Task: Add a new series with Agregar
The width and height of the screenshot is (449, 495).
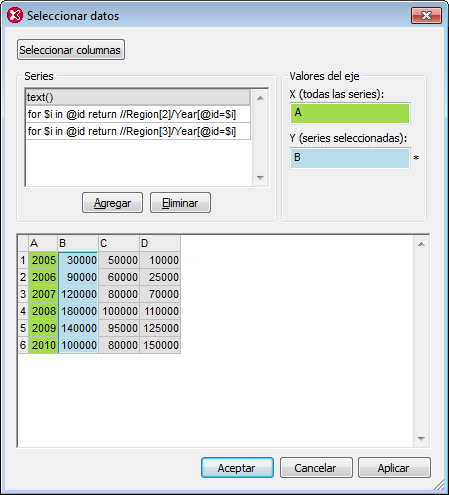Action: (112, 203)
